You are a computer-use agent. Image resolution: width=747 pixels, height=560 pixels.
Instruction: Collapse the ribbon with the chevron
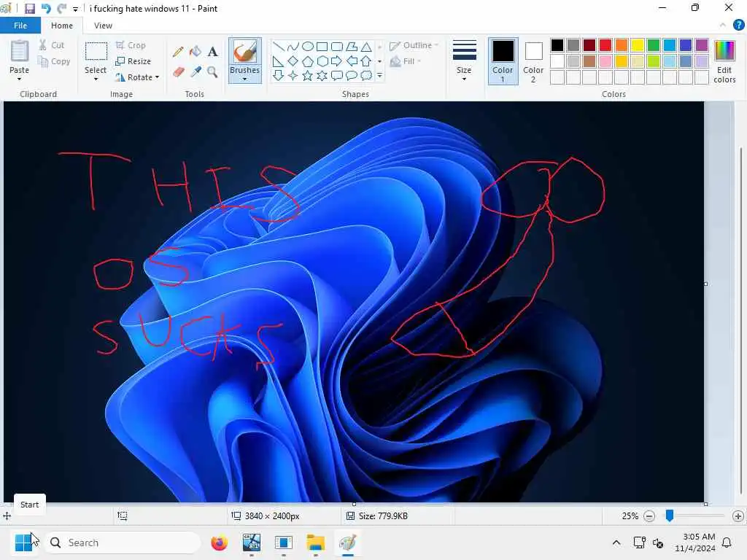pyautogui.click(x=723, y=26)
